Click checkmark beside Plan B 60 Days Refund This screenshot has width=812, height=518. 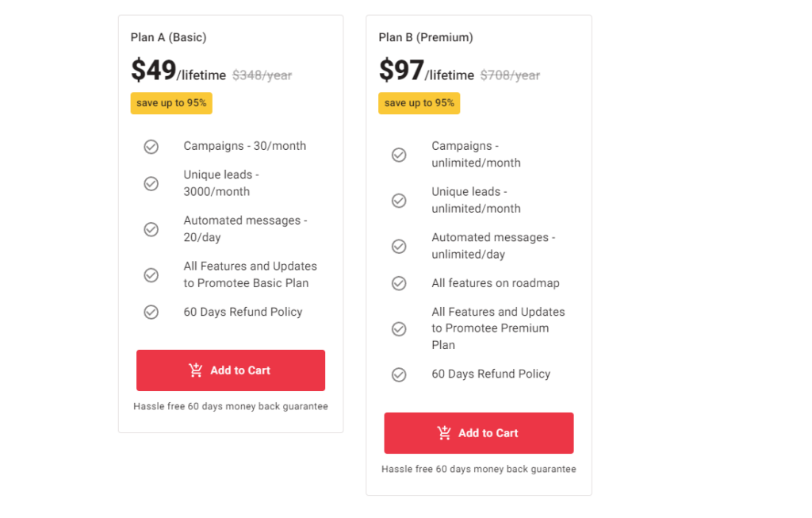(399, 374)
